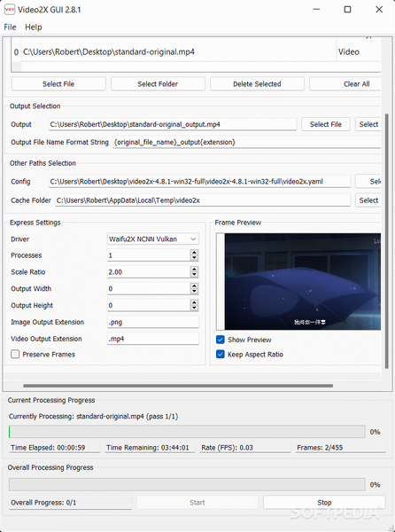
Task: Enable the Preserve Frames checkbox
Action: tap(15, 354)
